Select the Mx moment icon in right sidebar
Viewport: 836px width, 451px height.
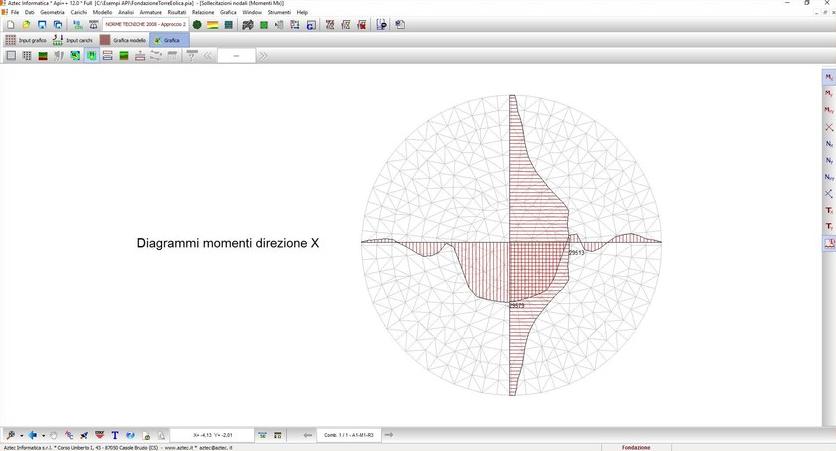[829, 76]
